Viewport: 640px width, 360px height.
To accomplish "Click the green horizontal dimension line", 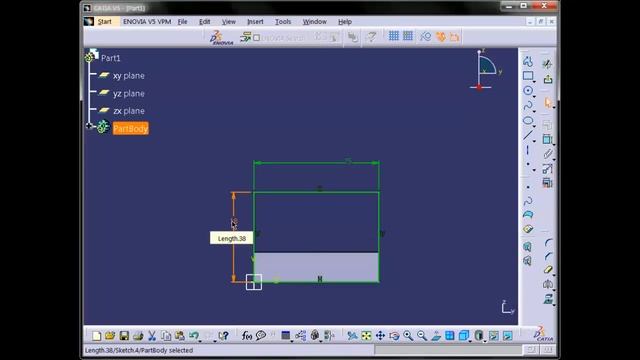I will pos(316,163).
